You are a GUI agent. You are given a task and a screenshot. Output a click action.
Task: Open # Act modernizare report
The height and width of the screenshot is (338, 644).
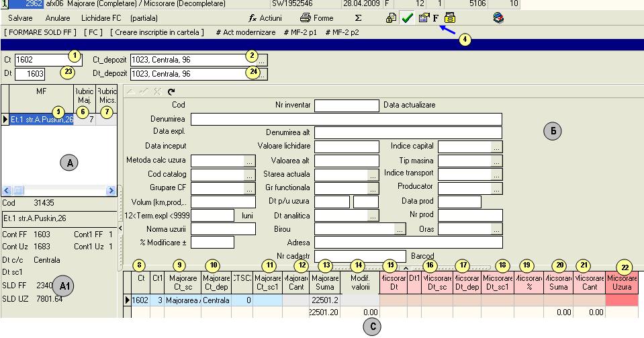pos(246,32)
